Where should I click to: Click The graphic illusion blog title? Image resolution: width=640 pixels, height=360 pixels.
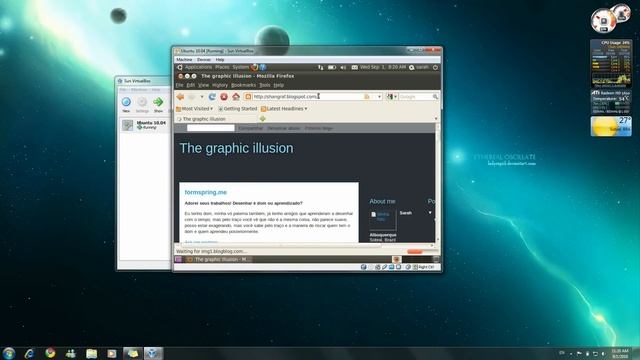(236, 148)
